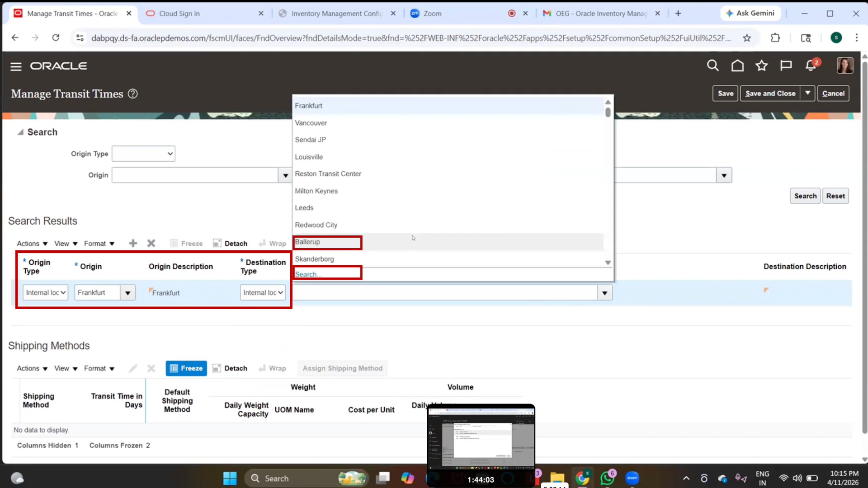This screenshot has height=488, width=868.
Task: Reload the page with browser refresh icon
Action: point(56,38)
